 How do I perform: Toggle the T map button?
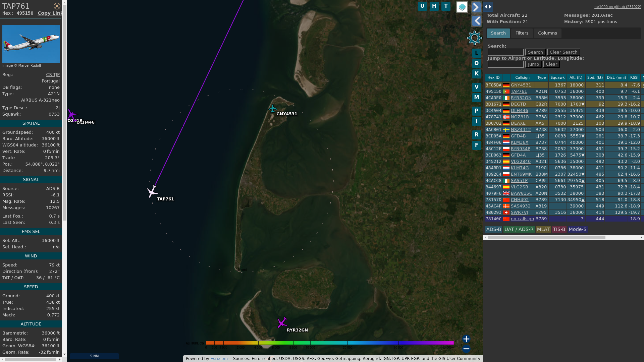pos(446,6)
